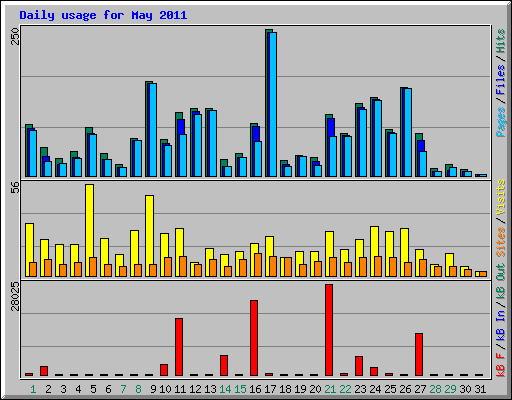
Task: Click day label '24' on the x-axis
Action: pos(375,389)
